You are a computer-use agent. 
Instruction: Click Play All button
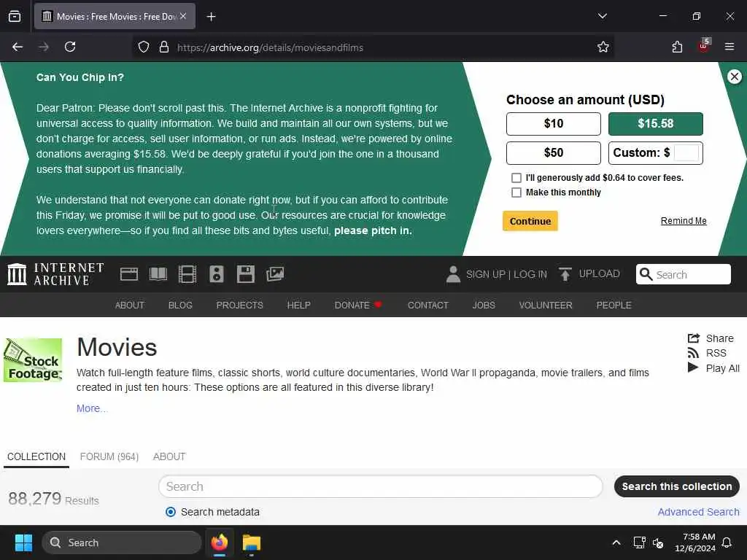click(x=713, y=368)
